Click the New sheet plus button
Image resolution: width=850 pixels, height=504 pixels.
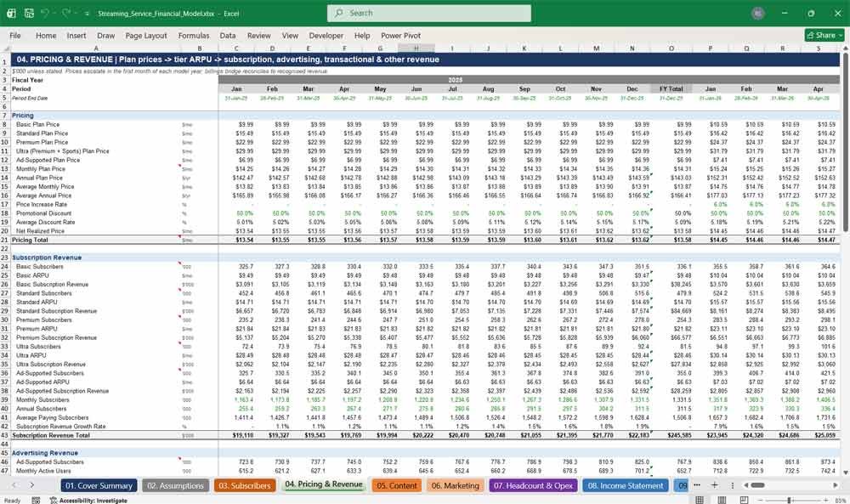coord(715,485)
